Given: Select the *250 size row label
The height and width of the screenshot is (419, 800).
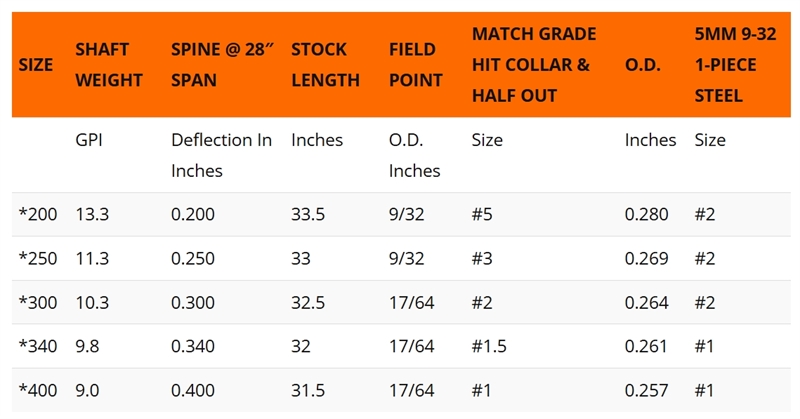Looking at the screenshot, I should pos(37,259).
